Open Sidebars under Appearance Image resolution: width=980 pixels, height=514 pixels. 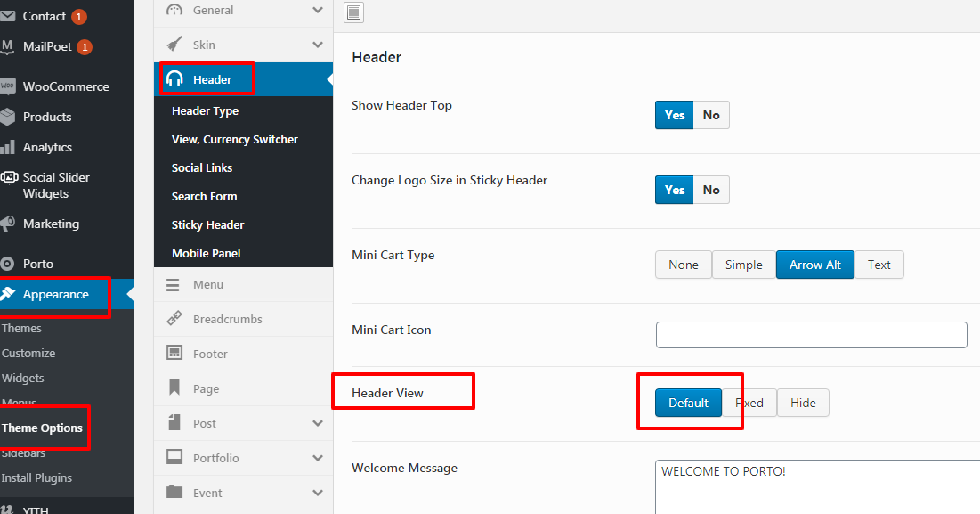coord(23,453)
